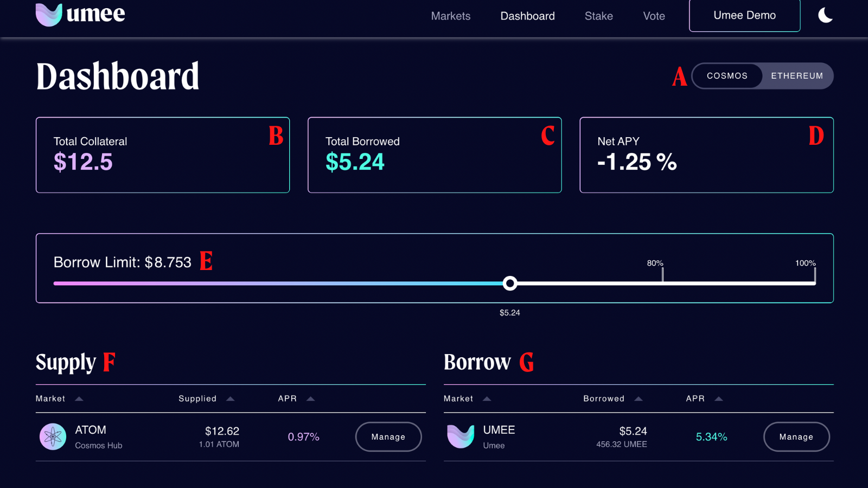This screenshot has width=868, height=488.
Task: Click the Umee Demo account button
Action: 744,15
